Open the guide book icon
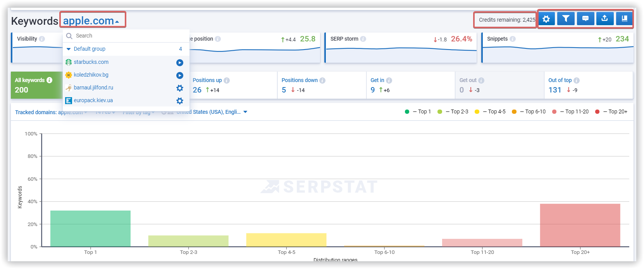The height and width of the screenshot is (269, 644). tap(624, 19)
